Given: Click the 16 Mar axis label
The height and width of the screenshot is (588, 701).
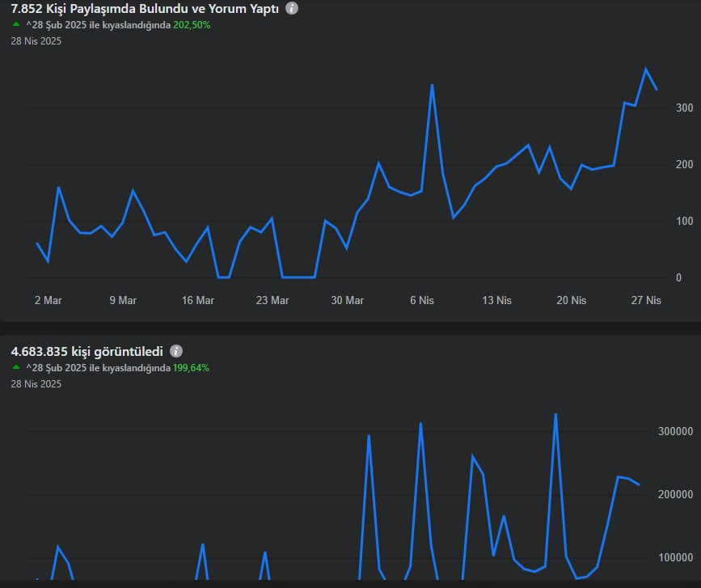Looking at the screenshot, I should 197,301.
